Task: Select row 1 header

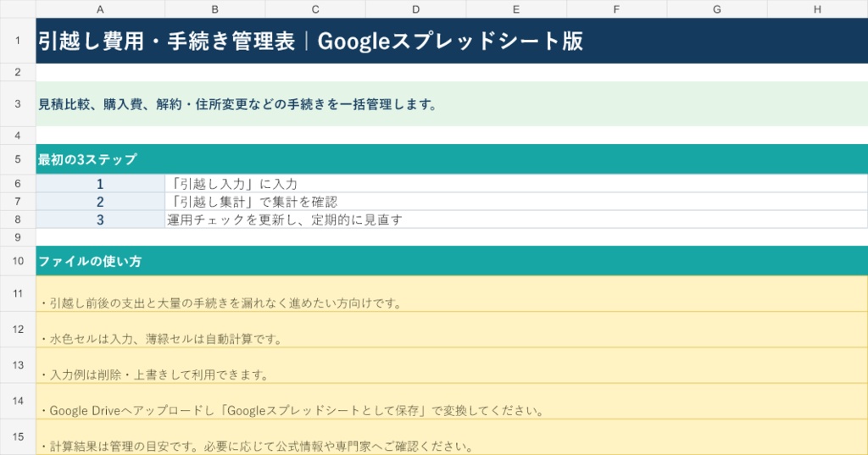Action: pyautogui.click(x=18, y=41)
